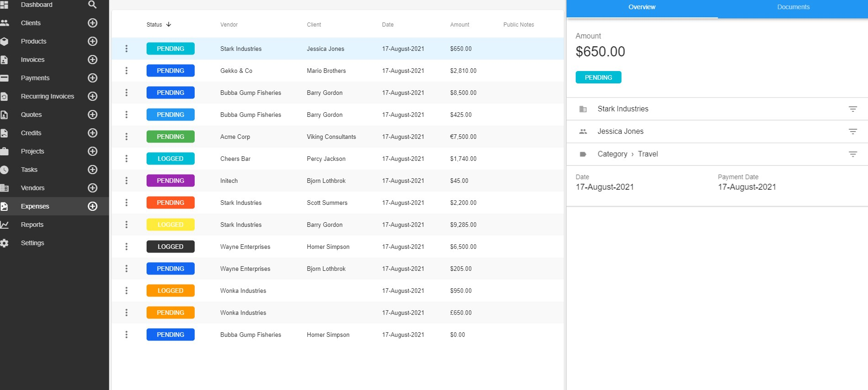
Task: Go to Settings in sidebar
Action: pyautogui.click(x=33, y=243)
